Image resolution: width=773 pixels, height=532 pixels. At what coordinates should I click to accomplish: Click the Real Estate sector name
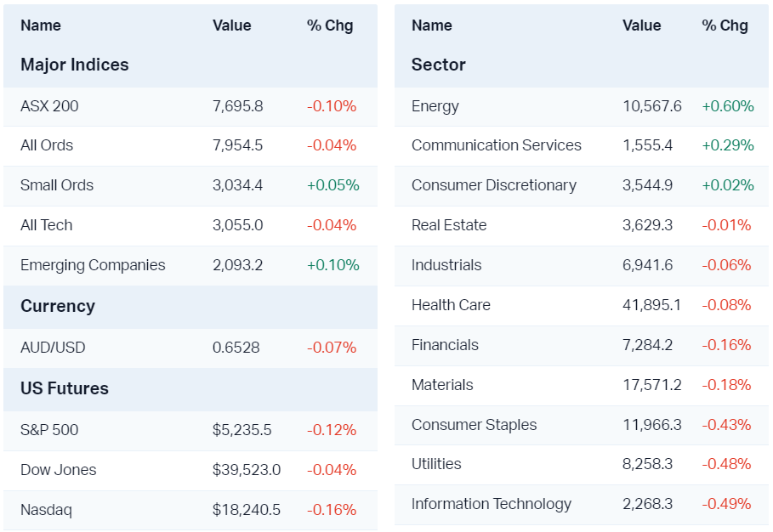449,225
